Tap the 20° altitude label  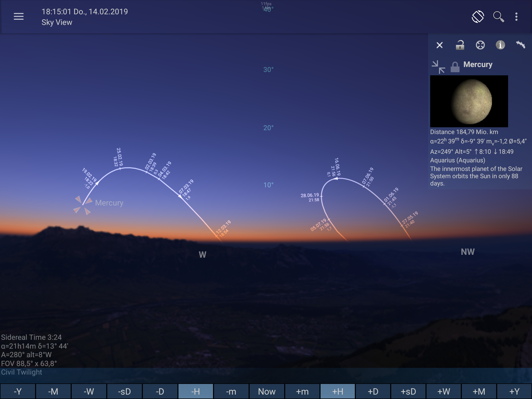[x=268, y=128]
